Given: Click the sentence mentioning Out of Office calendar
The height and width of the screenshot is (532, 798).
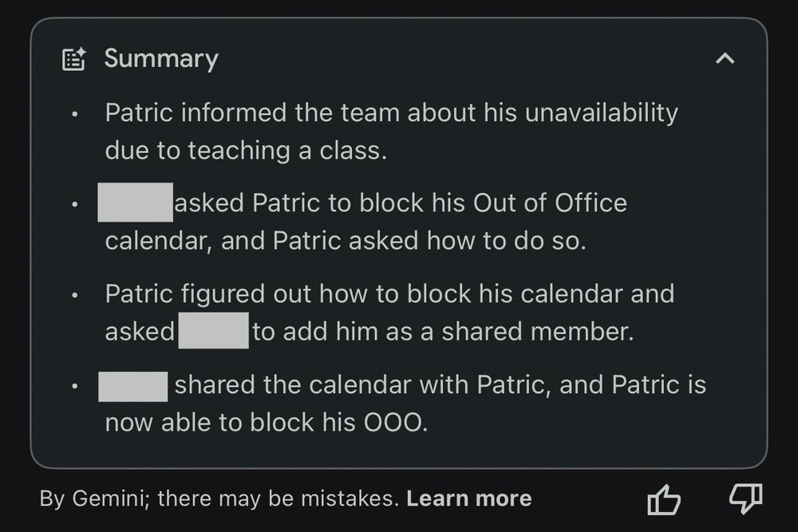Looking at the screenshot, I should click(361, 222).
